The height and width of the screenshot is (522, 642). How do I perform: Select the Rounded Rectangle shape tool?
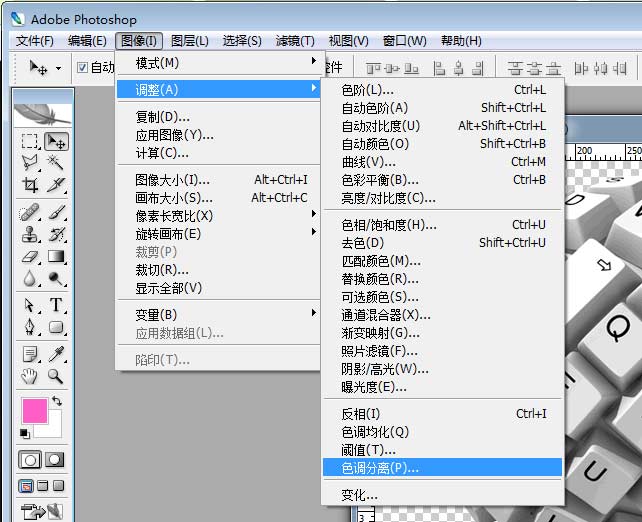coord(56,327)
